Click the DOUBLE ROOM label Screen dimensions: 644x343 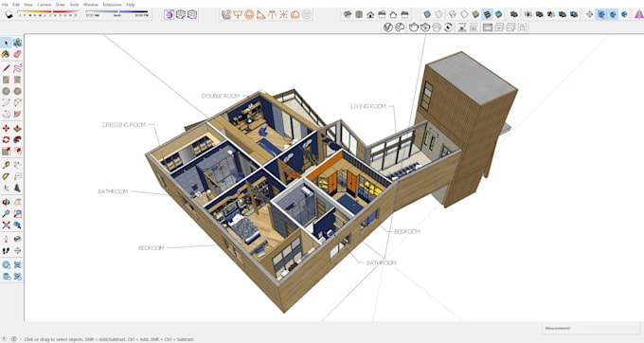tap(221, 96)
